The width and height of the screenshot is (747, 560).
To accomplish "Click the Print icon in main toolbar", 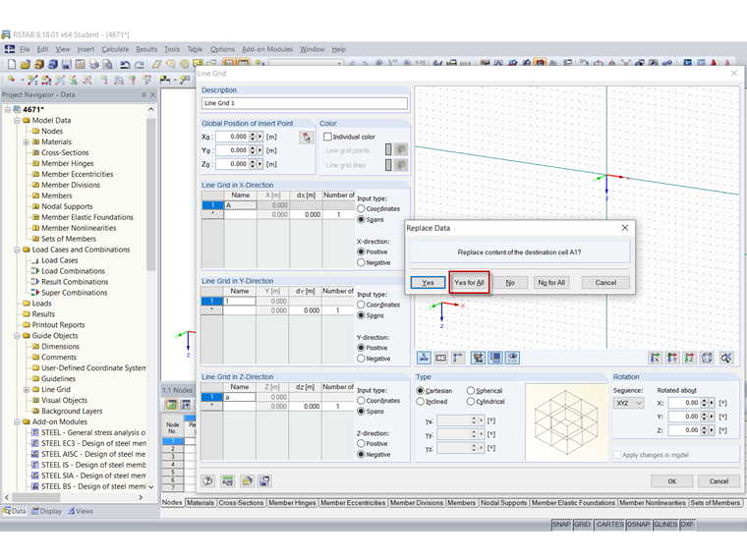I will (94, 64).
